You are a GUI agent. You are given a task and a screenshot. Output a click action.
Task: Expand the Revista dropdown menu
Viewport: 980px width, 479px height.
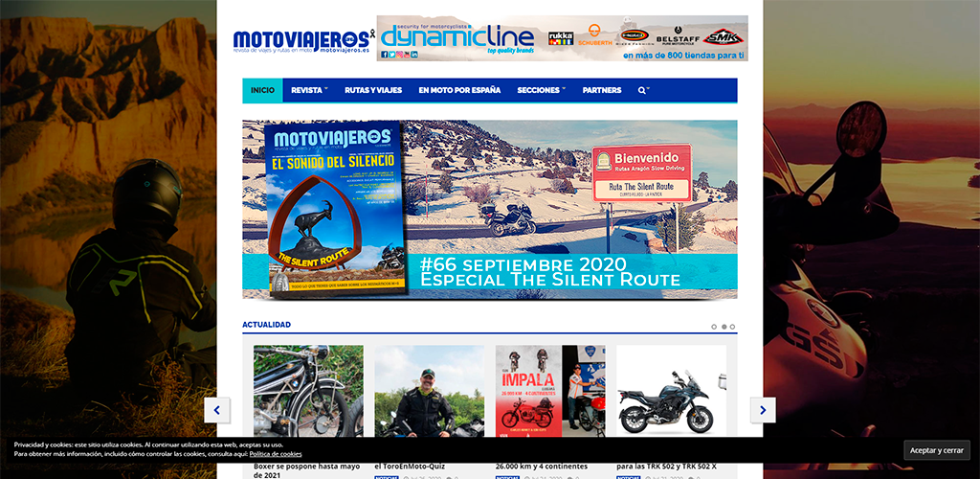[309, 90]
